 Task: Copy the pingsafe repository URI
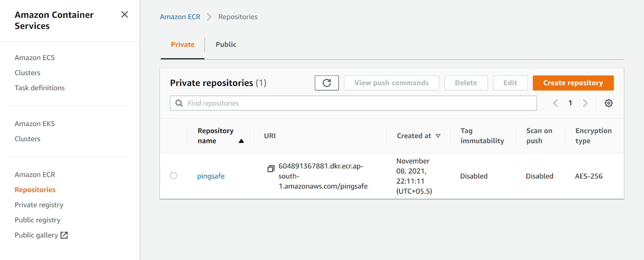(x=271, y=169)
